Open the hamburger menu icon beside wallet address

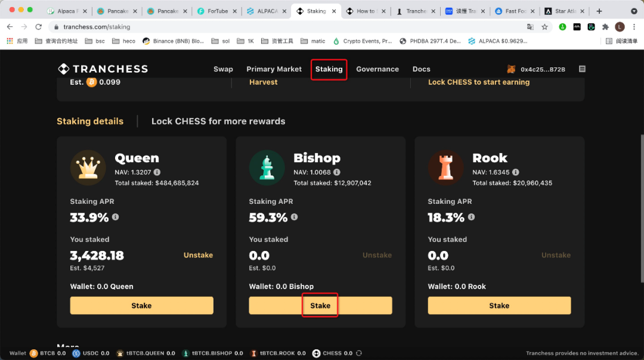coord(582,69)
